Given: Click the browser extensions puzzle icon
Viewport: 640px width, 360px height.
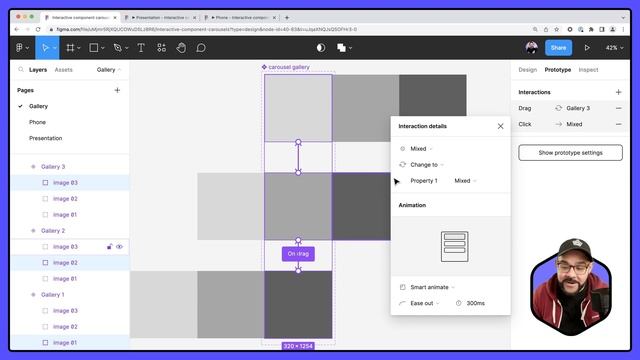Looking at the screenshot, I should pos(591,29).
